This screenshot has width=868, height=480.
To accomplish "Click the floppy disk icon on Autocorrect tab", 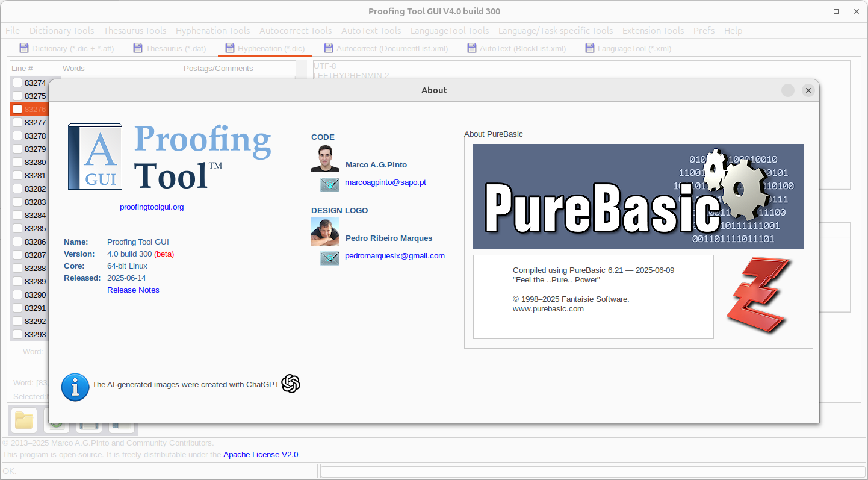I will [x=329, y=48].
